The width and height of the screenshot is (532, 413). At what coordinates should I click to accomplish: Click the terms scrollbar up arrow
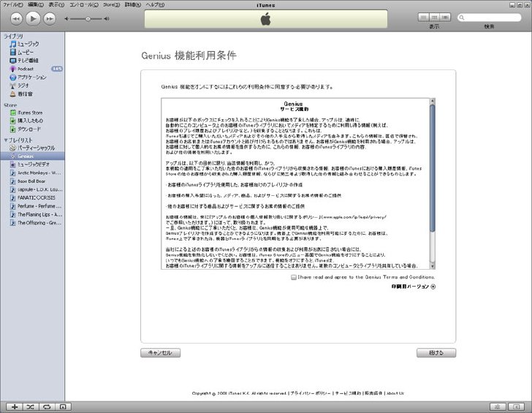tap(433, 101)
